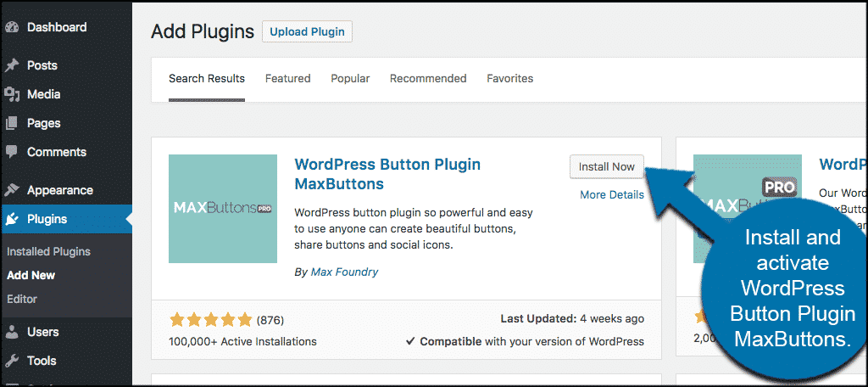868x387 pixels.
Task: Open WordPress Button Plugin MaxButtons title link
Action: pyautogui.click(x=387, y=173)
